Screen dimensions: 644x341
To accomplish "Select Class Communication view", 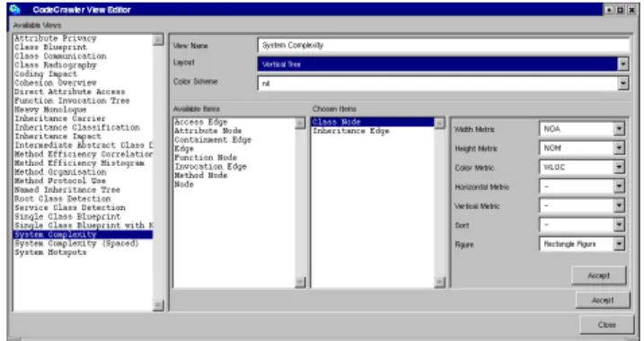I will click(60, 57).
